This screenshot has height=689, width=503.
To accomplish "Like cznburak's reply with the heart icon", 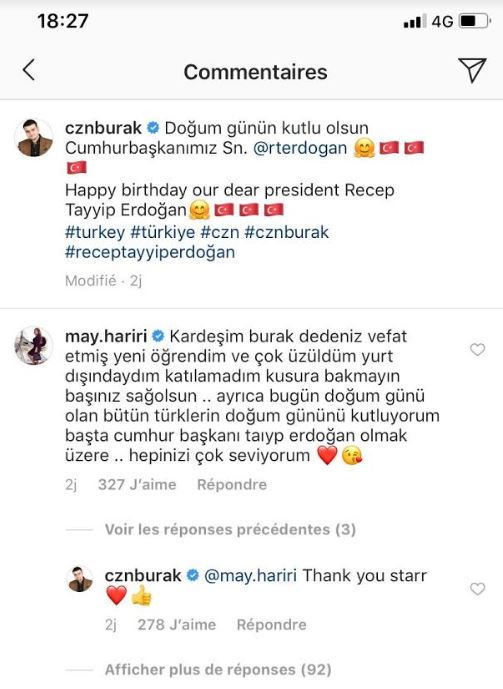I will point(478,589).
